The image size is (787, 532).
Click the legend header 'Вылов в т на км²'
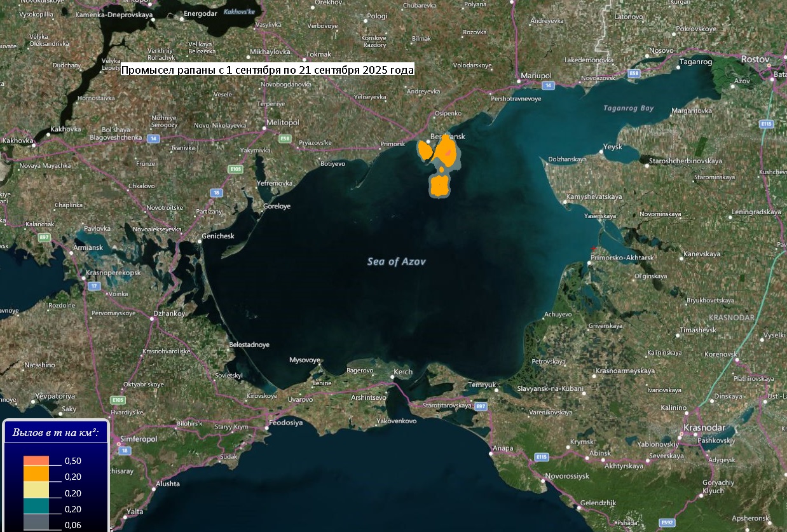click(x=55, y=433)
